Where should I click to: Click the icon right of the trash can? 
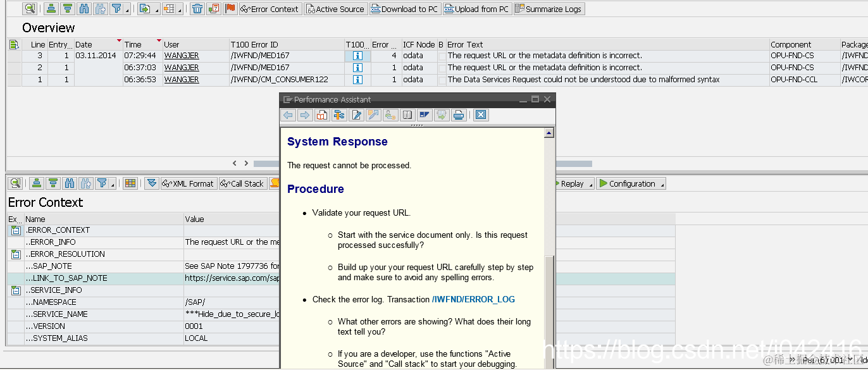point(214,9)
